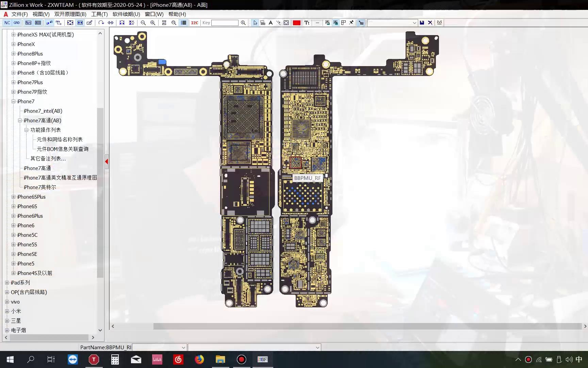Click the magnifier search-area icon
The image size is (588, 368).
point(174,23)
